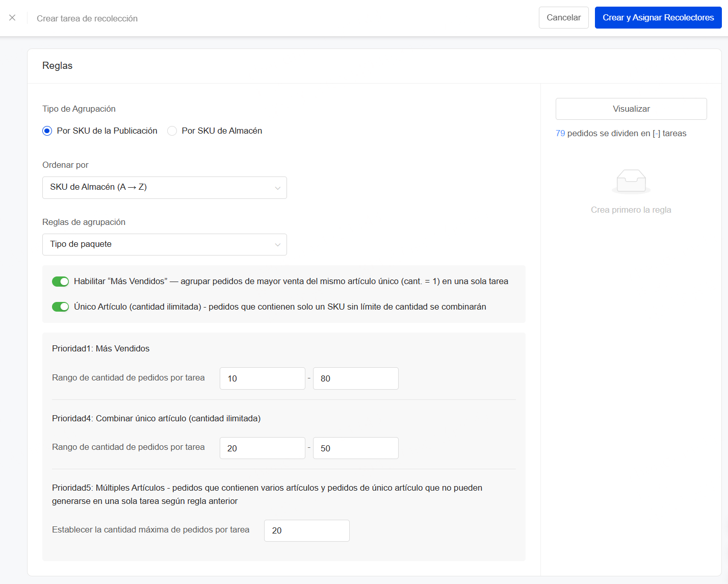Click Crear y Asignar Recolectores button

658,18
